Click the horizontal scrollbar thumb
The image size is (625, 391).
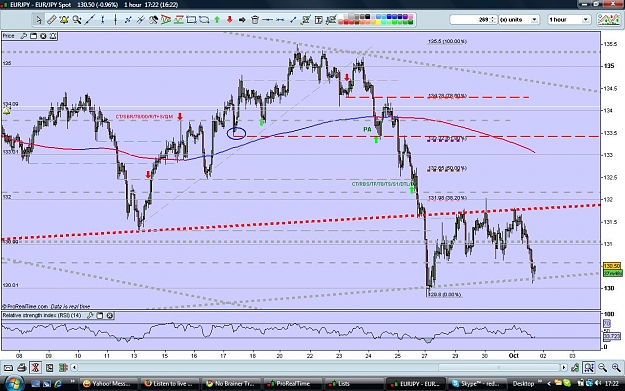click(499, 367)
